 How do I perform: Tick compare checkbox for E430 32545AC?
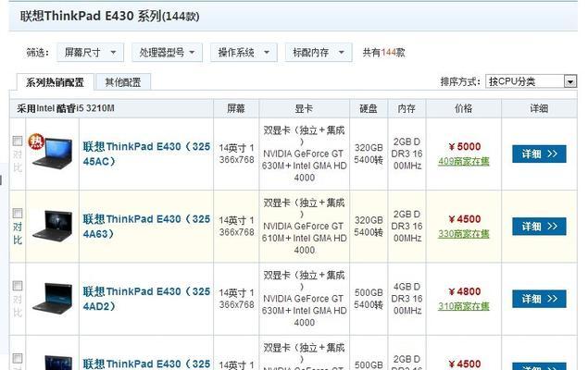18,141
